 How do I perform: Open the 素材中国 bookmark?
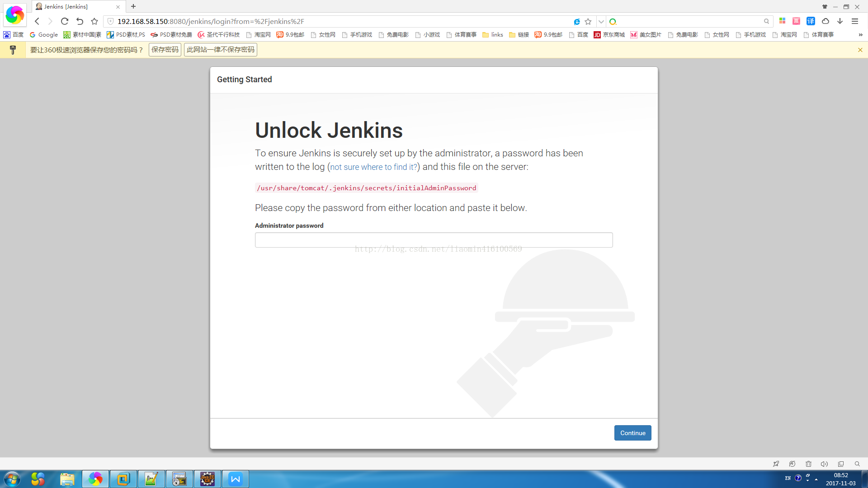[82, 35]
